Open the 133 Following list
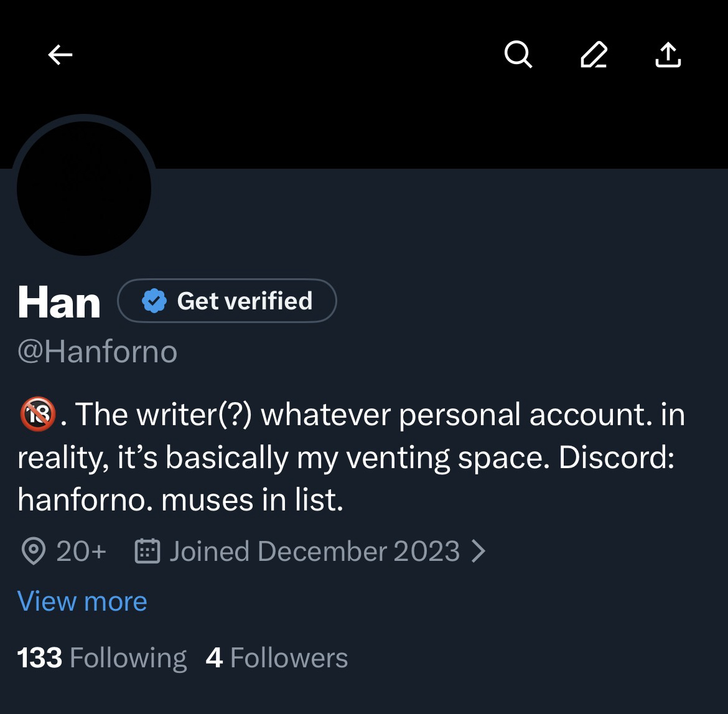Viewport: 728px width, 714px height. (101, 658)
